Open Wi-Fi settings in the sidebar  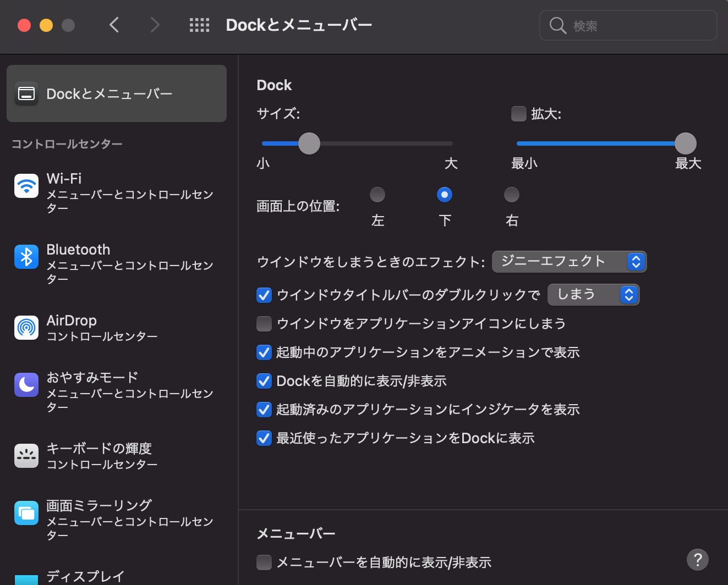[x=117, y=192]
